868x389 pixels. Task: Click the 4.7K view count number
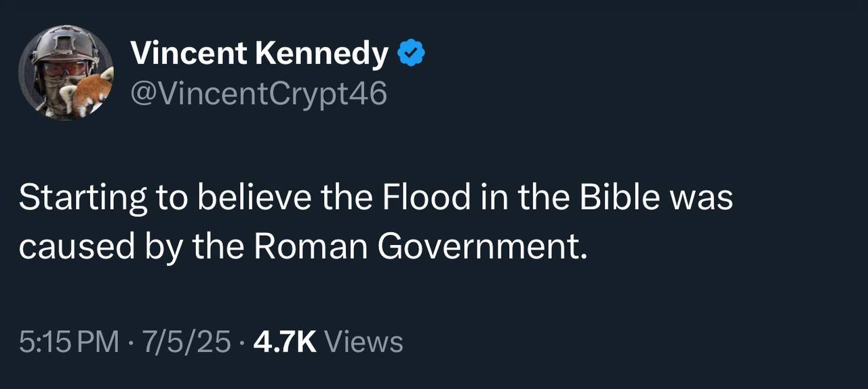point(285,341)
